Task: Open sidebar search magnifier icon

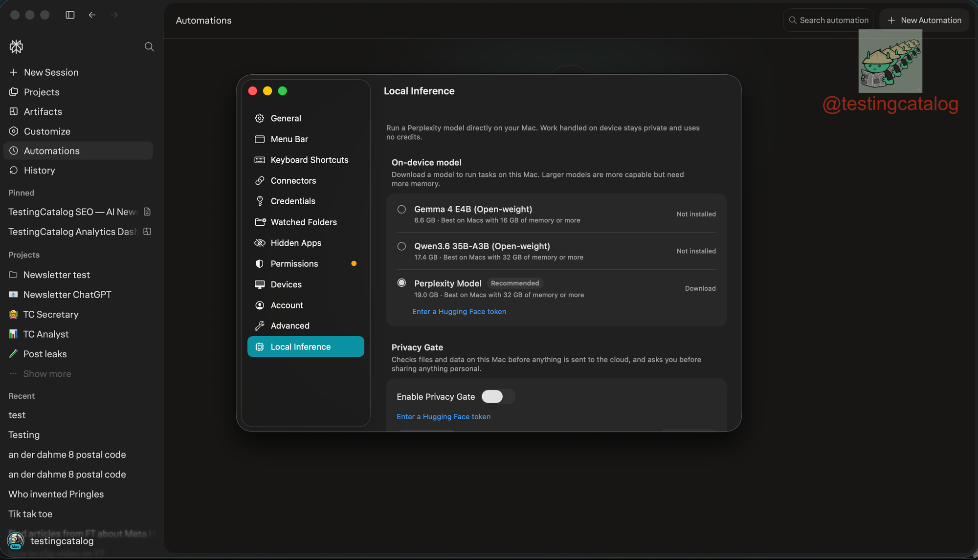Action: tap(149, 46)
